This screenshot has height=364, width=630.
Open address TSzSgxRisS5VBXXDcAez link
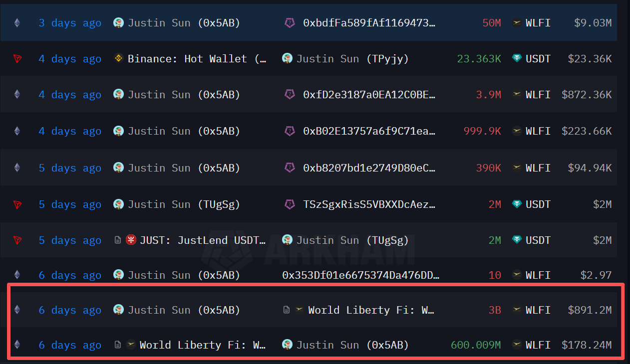(369, 204)
